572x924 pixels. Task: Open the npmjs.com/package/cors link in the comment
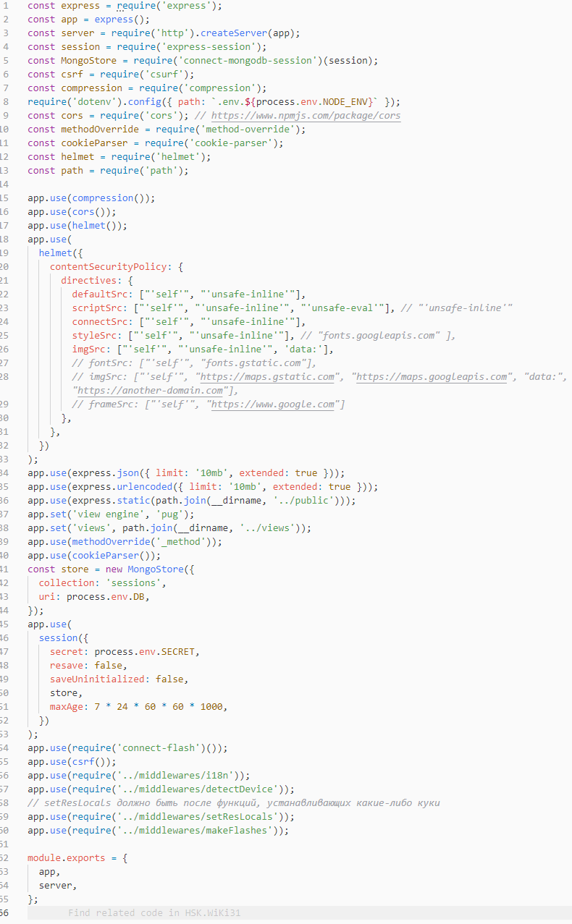point(306,115)
